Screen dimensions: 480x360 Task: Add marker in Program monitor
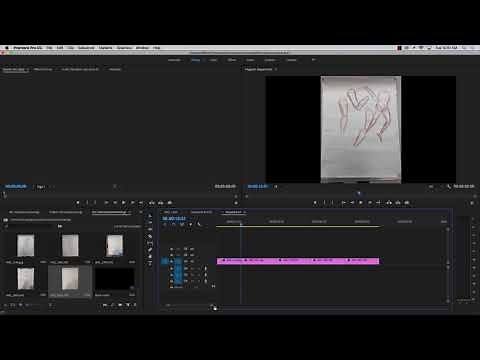click(x=315, y=203)
